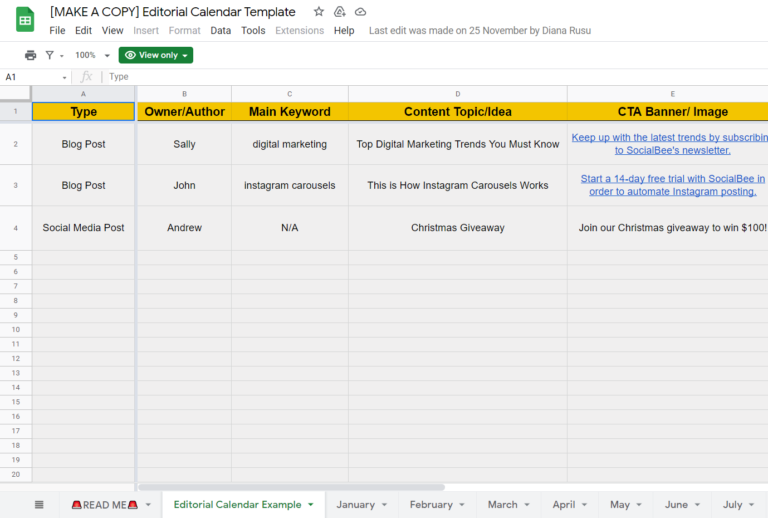Switch to the May sheet tab
This screenshot has height=518, width=768.
pyautogui.click(x=620, y=505)
